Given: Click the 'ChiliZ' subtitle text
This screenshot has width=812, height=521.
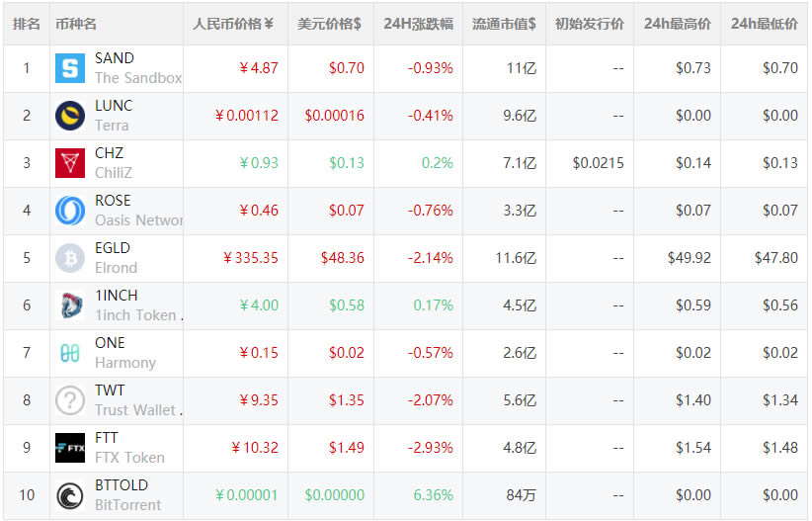Looking at the screenshot, I should tap(114, 173).
